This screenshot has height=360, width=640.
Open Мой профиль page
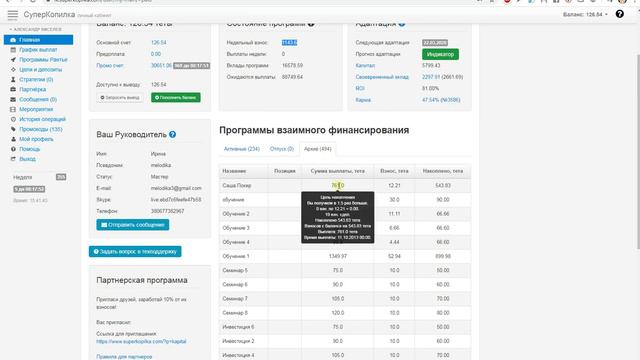[x=36, y=139]
